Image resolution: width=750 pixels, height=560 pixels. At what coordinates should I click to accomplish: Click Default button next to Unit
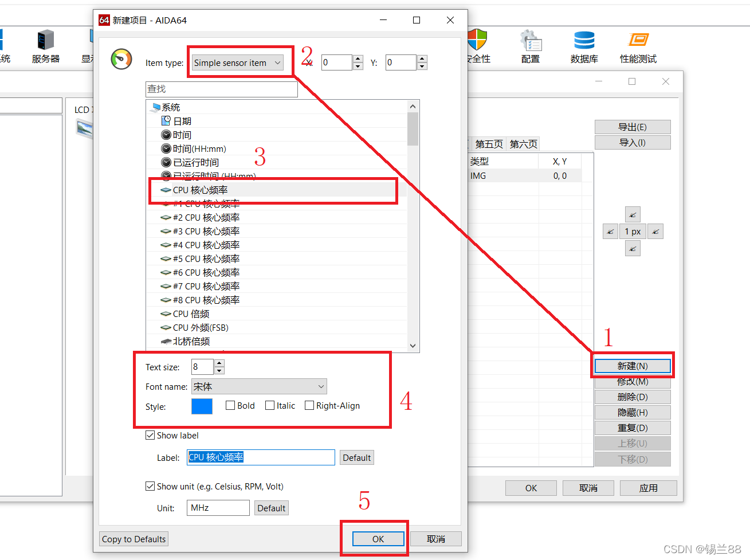272,508
